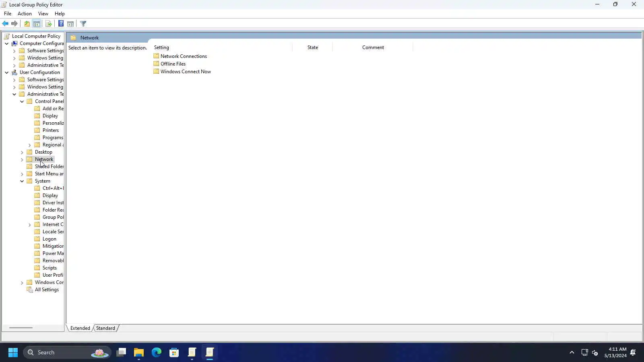Go up one level using the folder icon

pyautogui.click(x=27, y=24)
